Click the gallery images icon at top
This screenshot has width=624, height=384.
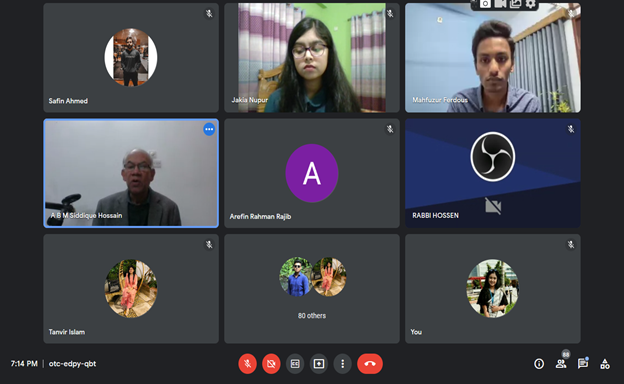pos(515,4)
